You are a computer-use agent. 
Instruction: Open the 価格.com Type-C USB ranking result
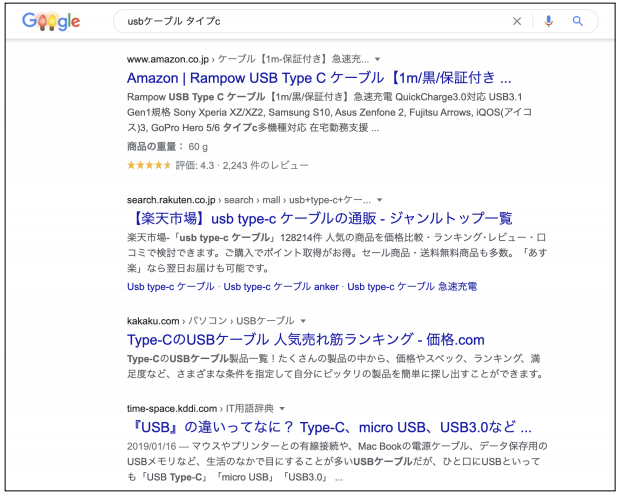[x=305, y=340]
